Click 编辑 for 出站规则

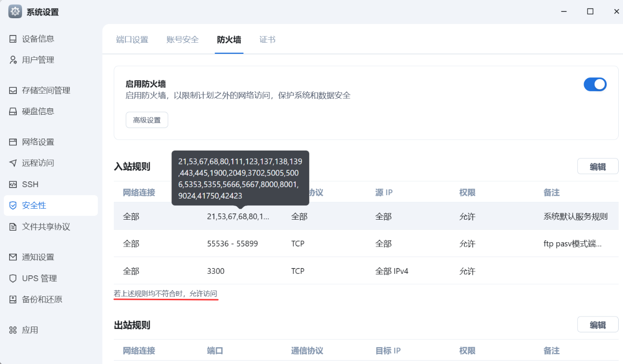tap(598, 325)
